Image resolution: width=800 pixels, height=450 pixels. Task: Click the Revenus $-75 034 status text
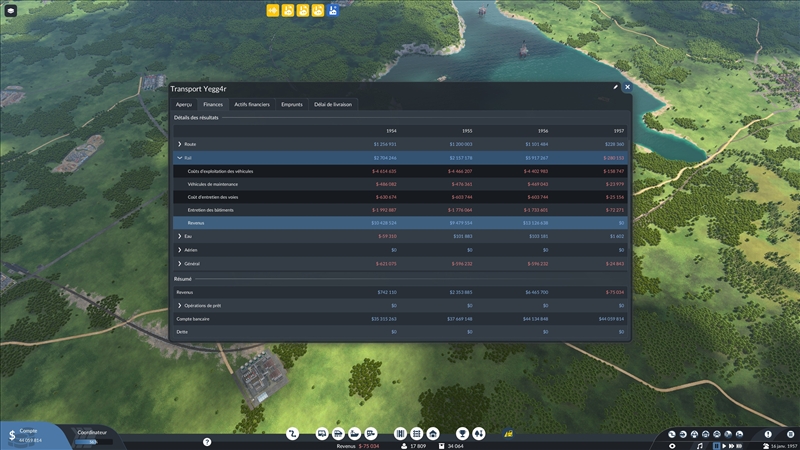[x=358, y=446]
